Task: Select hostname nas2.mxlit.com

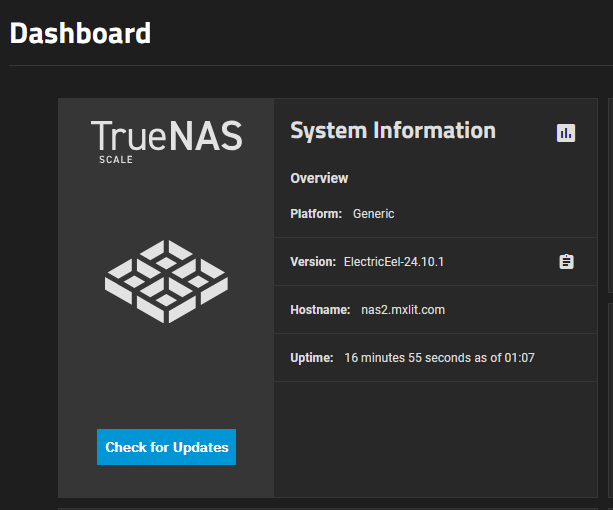Action: click(x=403, y=310)
